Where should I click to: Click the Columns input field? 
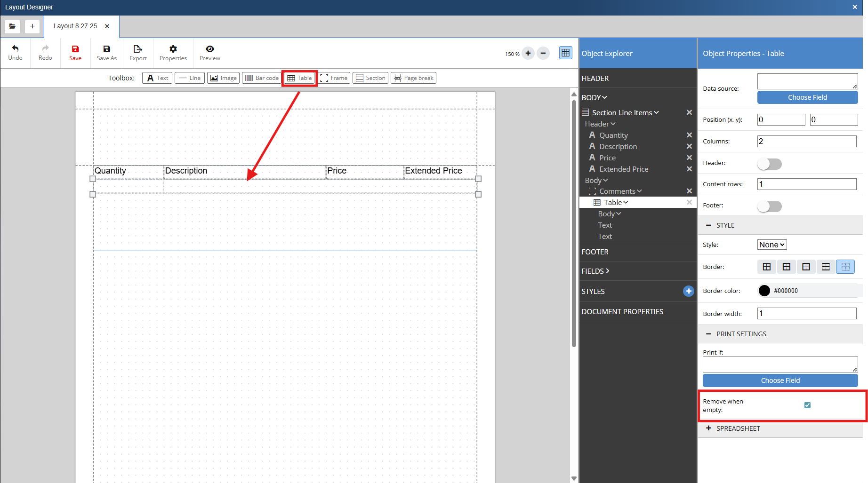coord(806,141)
